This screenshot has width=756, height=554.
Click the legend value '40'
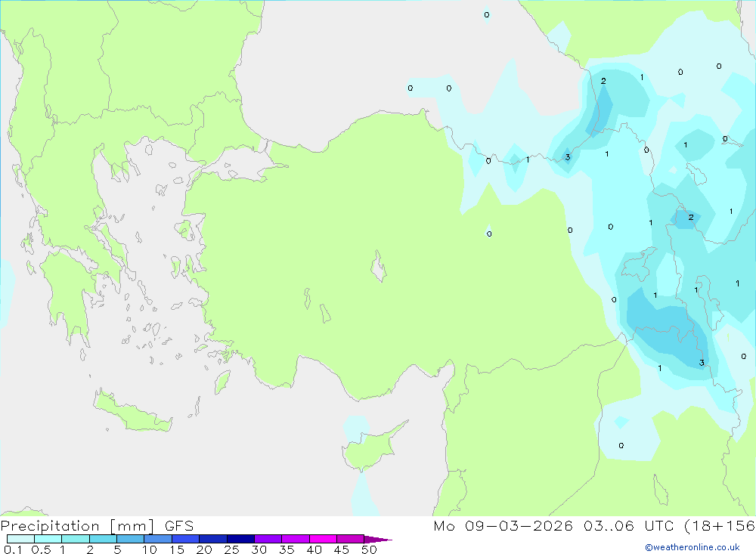click(314, 549)
